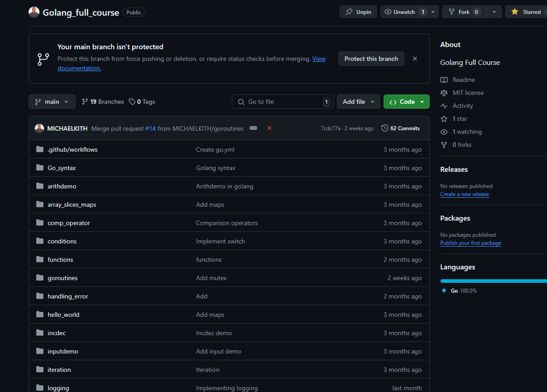
Task: Open the Comparison operators commit message
Action: [x=227, y=223]
